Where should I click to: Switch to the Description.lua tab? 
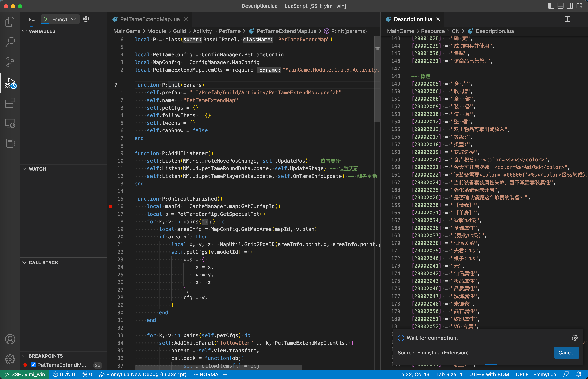(x=413, y=19)
